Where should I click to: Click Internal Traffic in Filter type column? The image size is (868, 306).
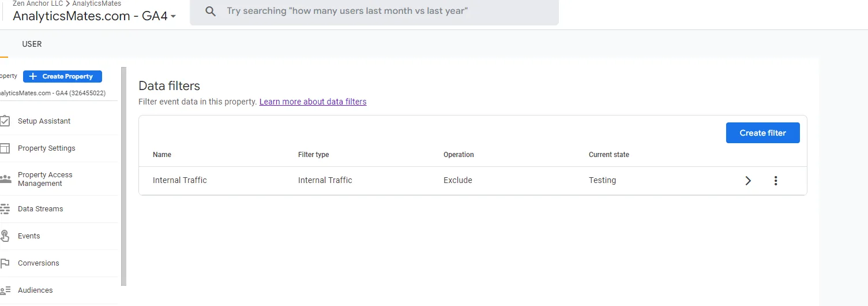[x=325, y=180]
